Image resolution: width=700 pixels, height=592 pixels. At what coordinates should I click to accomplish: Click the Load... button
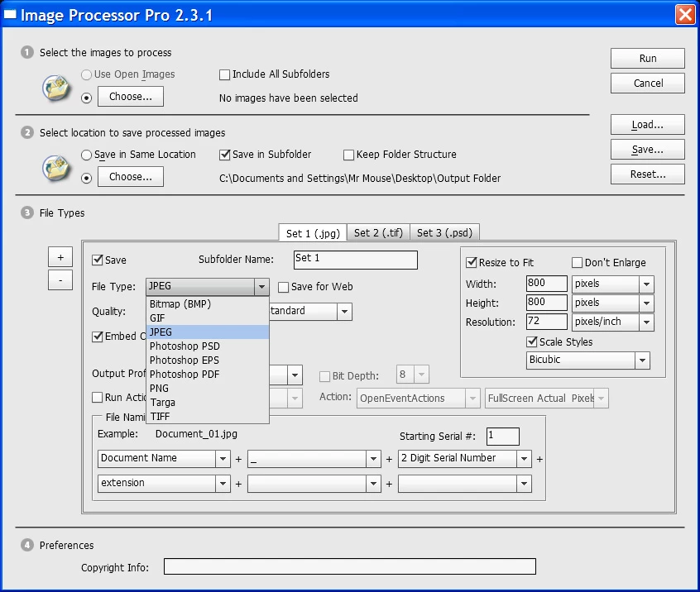(x=647, y=125)
